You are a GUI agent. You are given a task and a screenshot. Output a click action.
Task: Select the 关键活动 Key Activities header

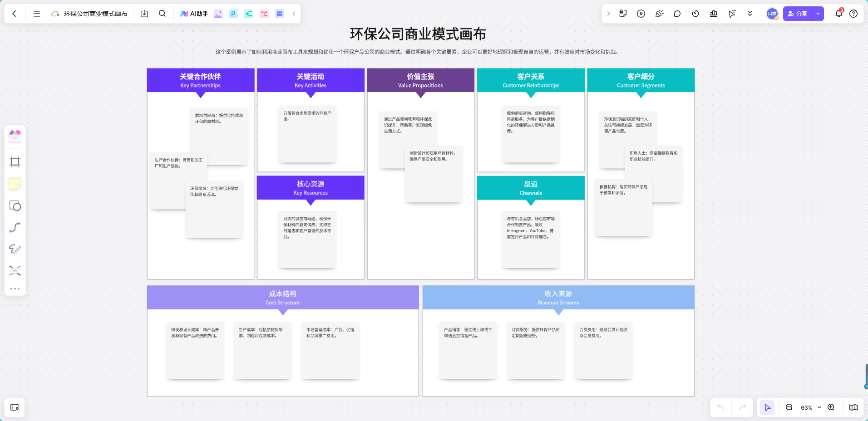click(311, 80)
